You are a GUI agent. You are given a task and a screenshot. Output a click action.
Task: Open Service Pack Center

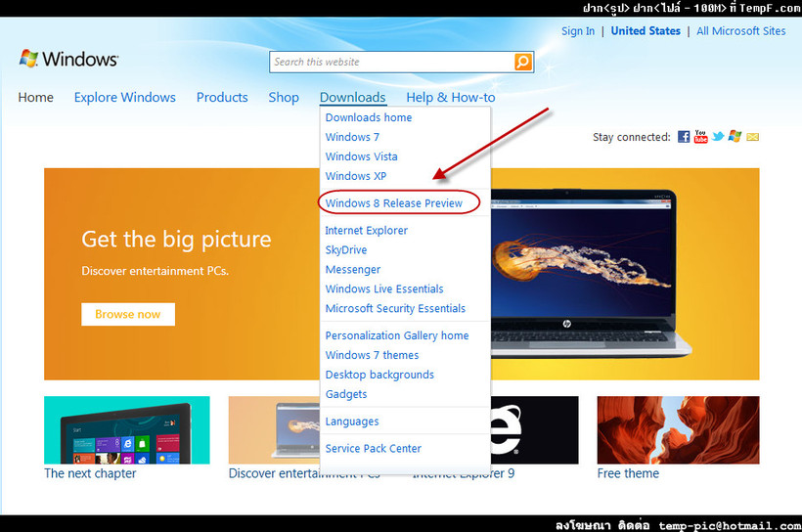coord(374,449)
